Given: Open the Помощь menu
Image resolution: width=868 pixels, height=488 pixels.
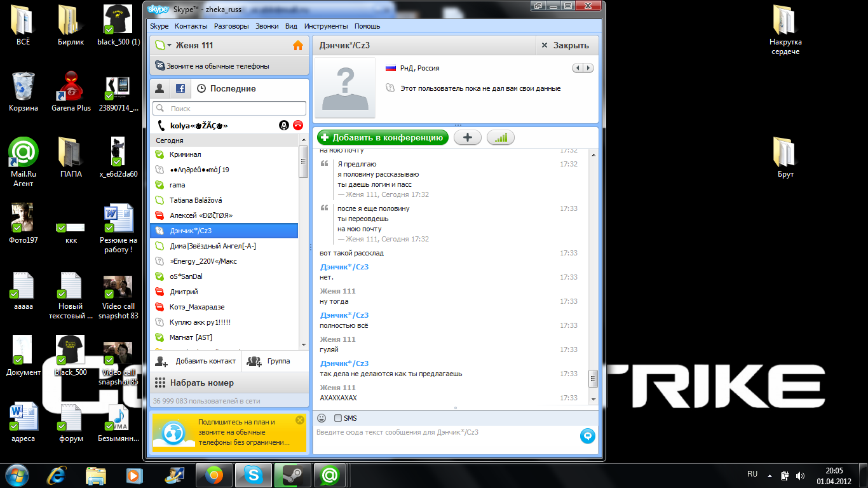Looking at the screenshot, I should tap(367, 26).
